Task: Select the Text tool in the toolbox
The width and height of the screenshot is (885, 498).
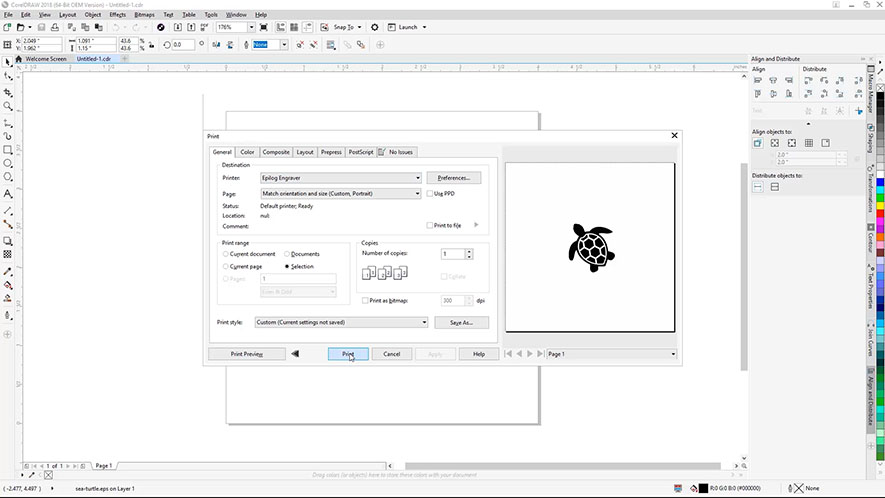Action: coord(8,193)
